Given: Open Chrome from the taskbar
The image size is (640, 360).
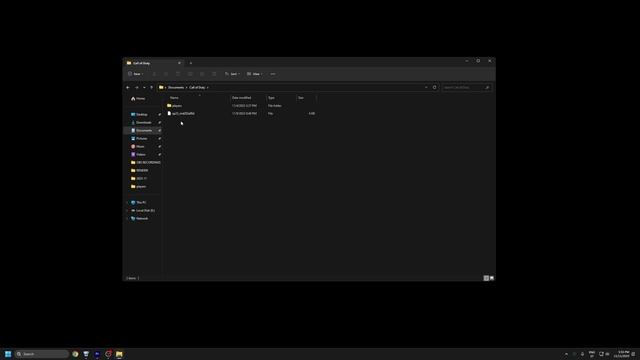Looking at the screenshot, I should click(x=75, y=354).
